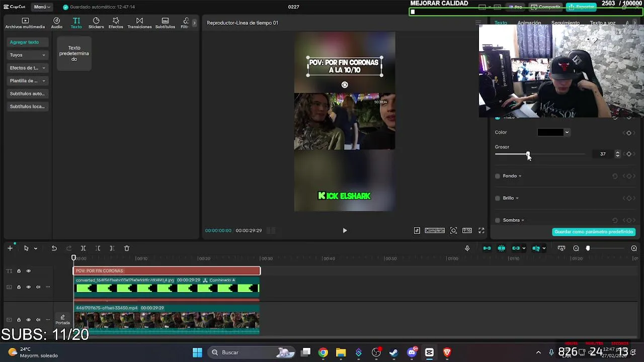Open File Explorer from taskbar
This screenshot has width=644, height=362.
coord(341,352)
